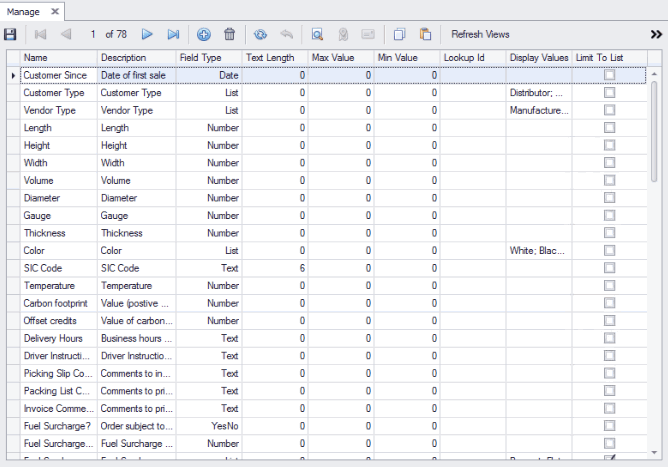The image size is (668, 467).
Task: Click the Save disk icon
Action: coord(11,34)
